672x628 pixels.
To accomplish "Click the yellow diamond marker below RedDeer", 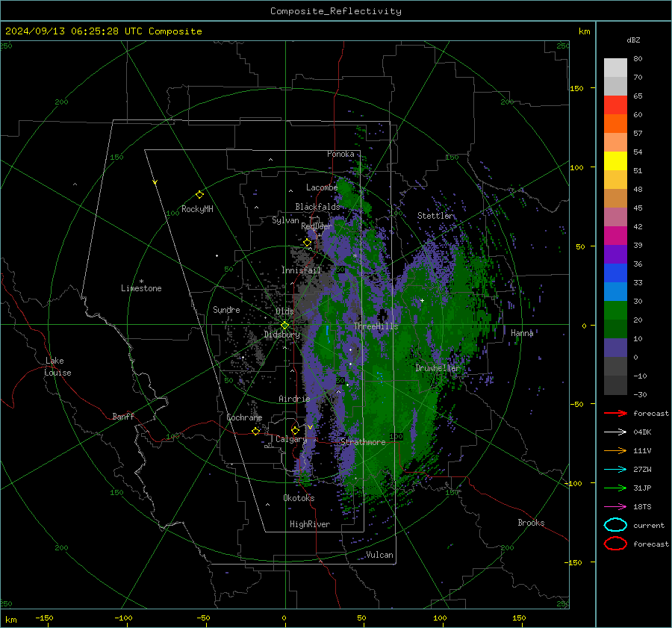I will 308,243.
